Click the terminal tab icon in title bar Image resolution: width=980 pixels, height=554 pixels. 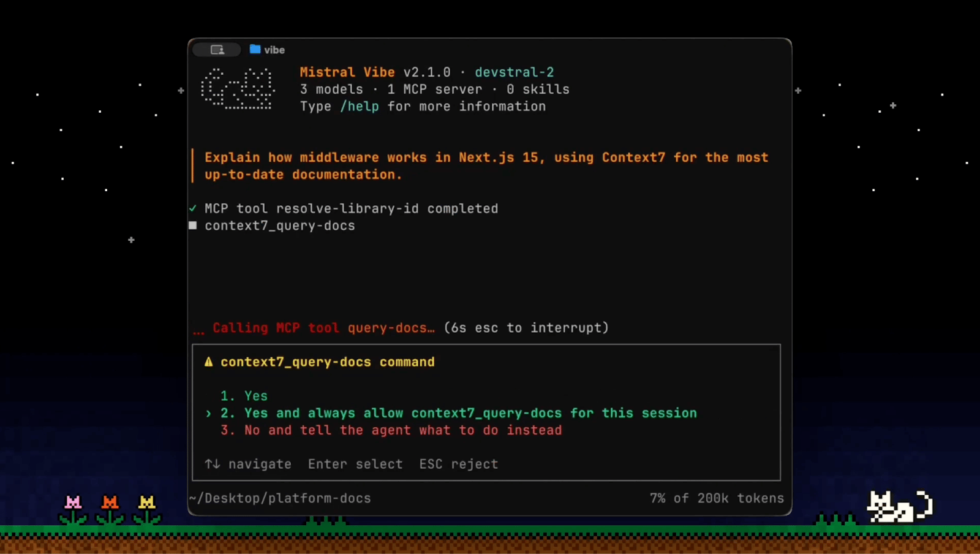pos(217,50)
